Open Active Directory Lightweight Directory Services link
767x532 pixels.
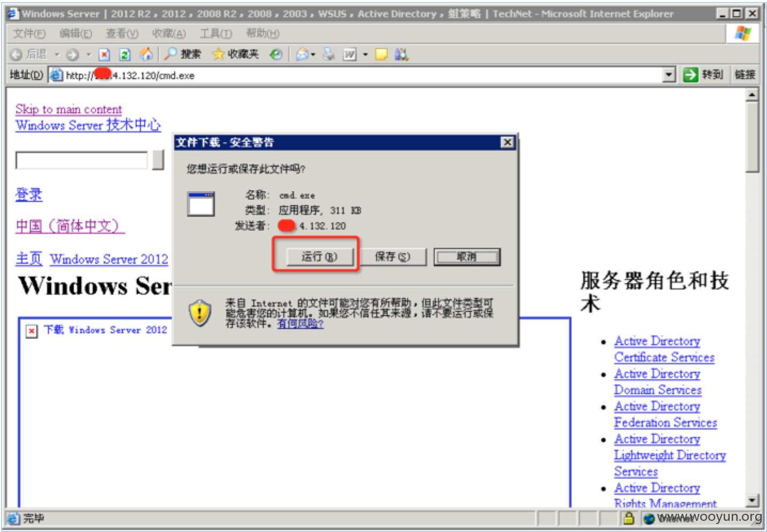coord(670,455)
